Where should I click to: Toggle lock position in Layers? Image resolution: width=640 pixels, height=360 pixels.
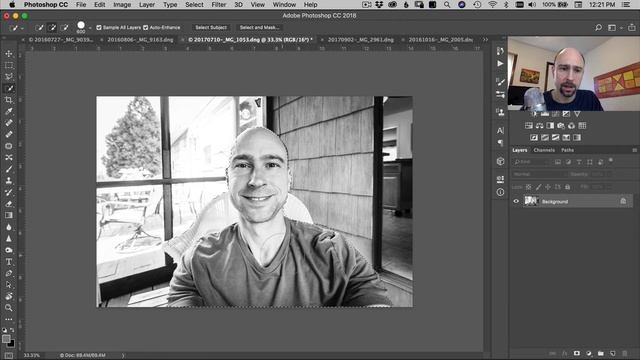(548, 187)
